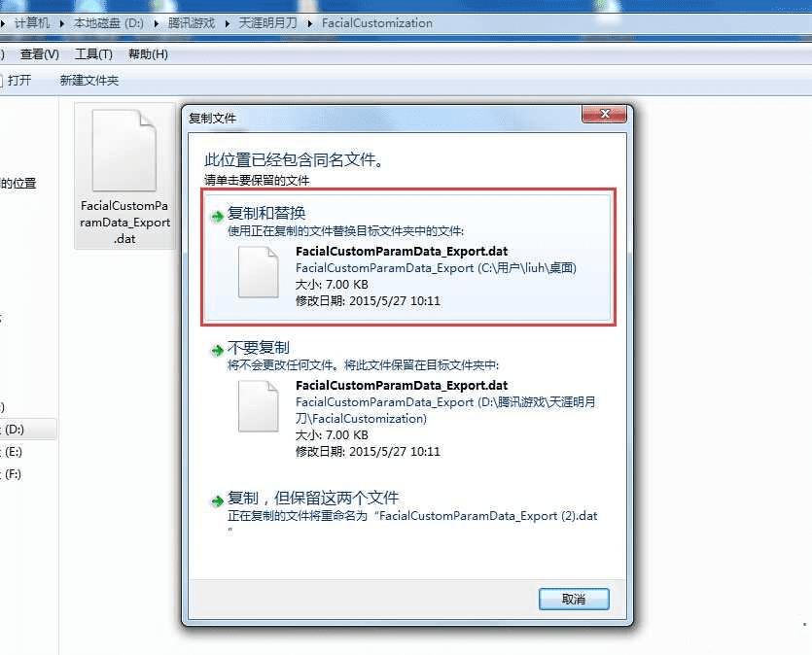The image size is (812, 655).
Task: Expand breadcrumb arrow after 腾讯游戏
Action: 227,23
